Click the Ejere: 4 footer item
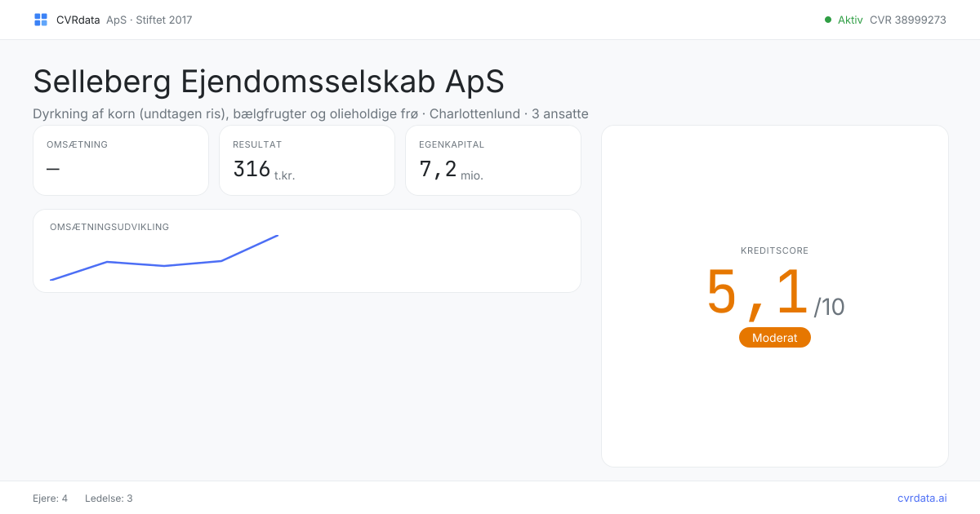This screenshot has height=514, width=980. (51, 498)
